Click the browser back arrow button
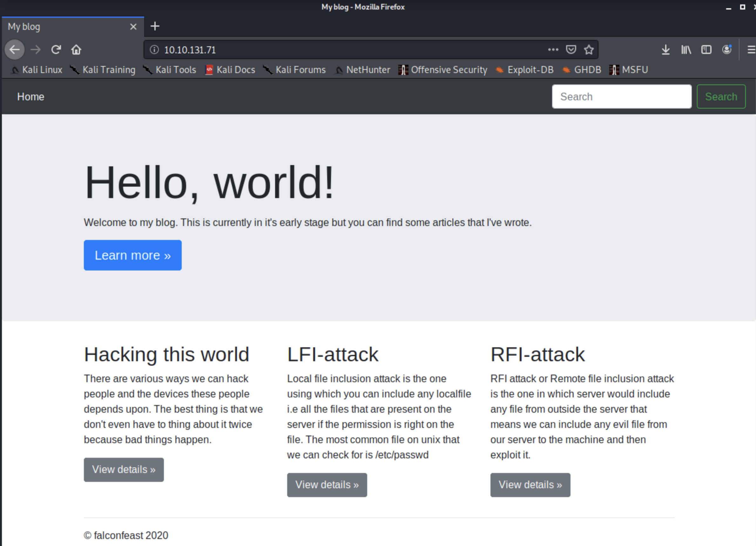 pyautogui.click(x=15, y=50)
